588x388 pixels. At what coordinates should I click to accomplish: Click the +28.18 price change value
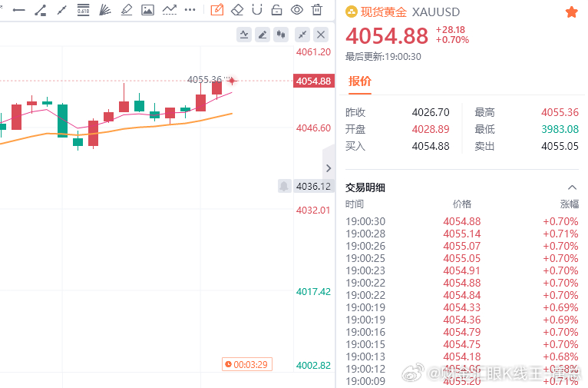[451, 30]
